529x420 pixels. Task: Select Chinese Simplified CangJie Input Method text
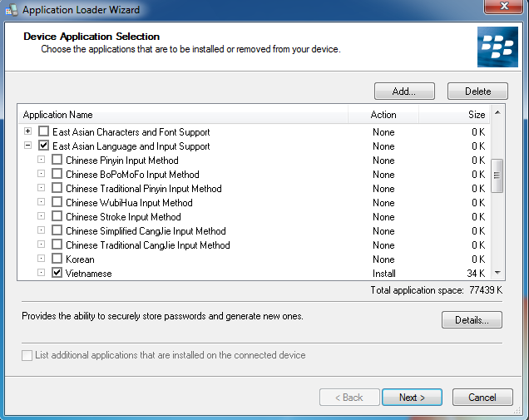[x=146, y=230]
